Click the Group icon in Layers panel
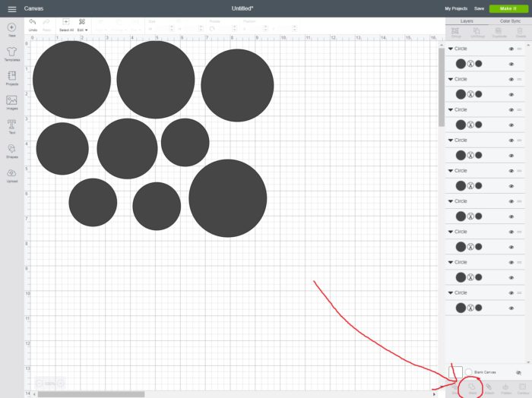532x398 pixels. point(455,32)
